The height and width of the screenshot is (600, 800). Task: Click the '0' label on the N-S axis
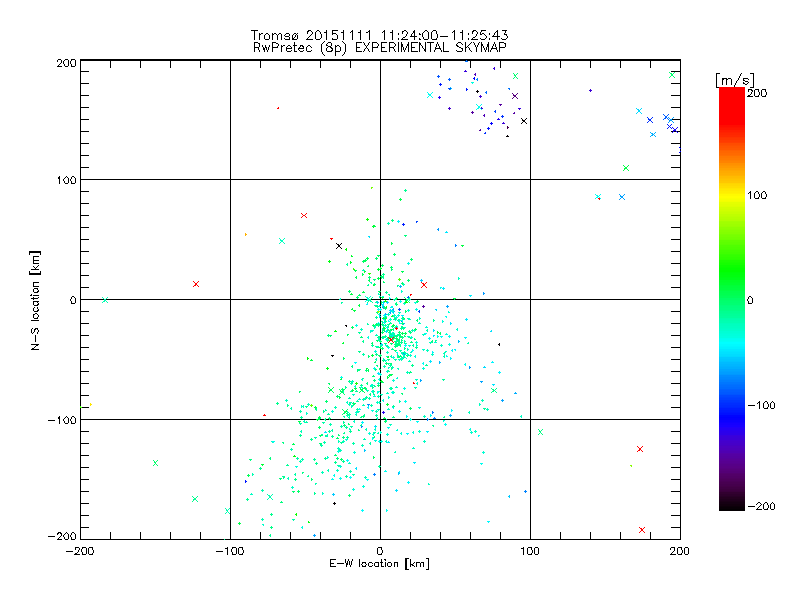click(73, 300)
